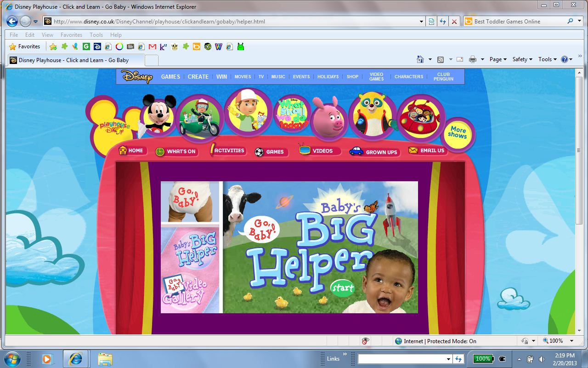Click the orange Bing favorites shortcut
588x368 pixels.
coord(197,46)
